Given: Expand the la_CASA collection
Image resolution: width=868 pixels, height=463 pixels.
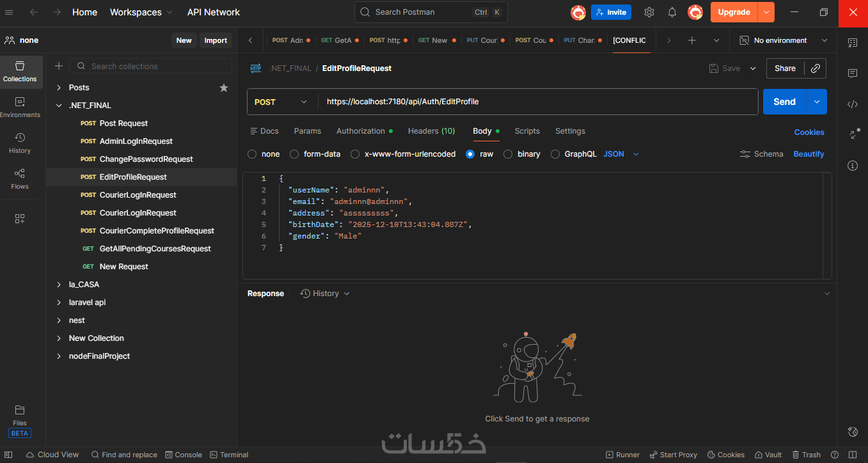Looking at the screenshot, I should [59, 285].
